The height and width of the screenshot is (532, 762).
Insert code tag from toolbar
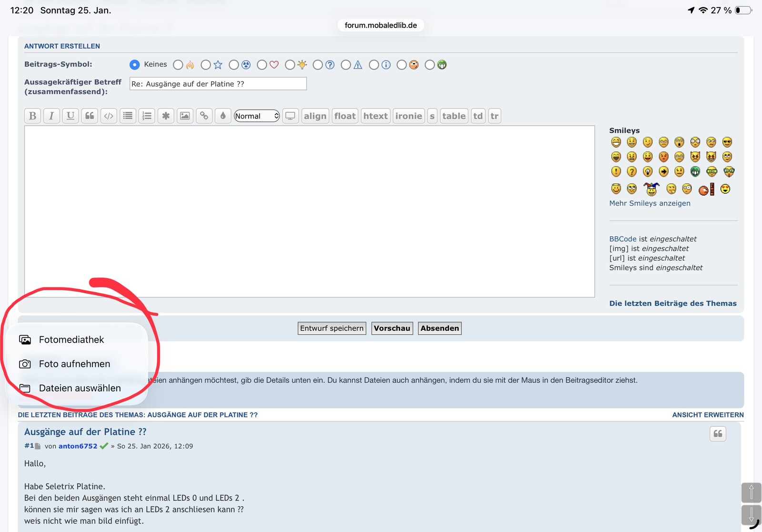[x=109, y=116]
